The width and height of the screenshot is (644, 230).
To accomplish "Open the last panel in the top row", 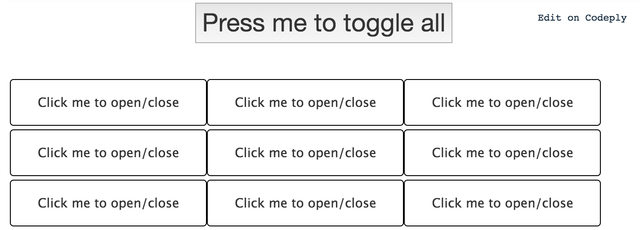I will tap(502, 102).
